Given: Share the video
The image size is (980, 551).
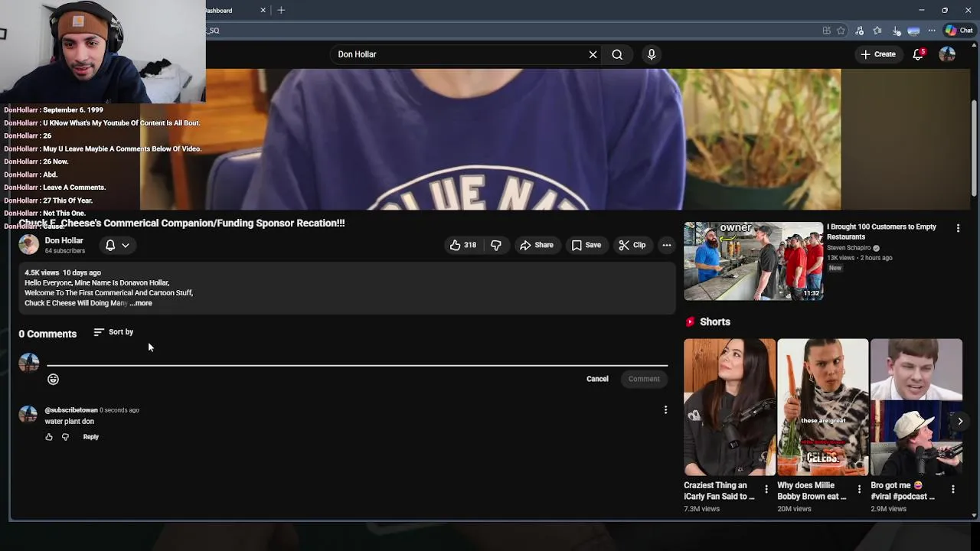Looking at the screenshot, I should tap(536, 245).
